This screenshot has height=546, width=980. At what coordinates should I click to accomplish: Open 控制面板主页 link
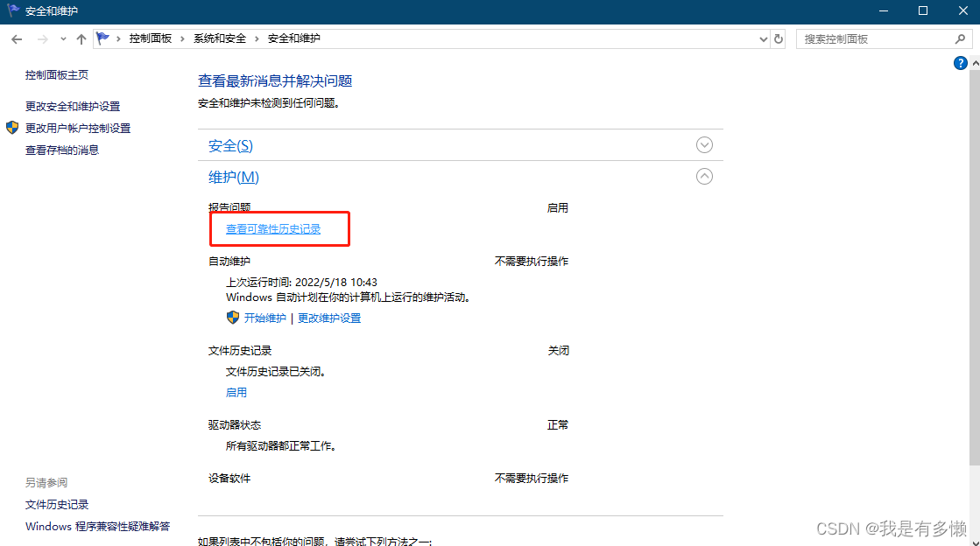57,75
